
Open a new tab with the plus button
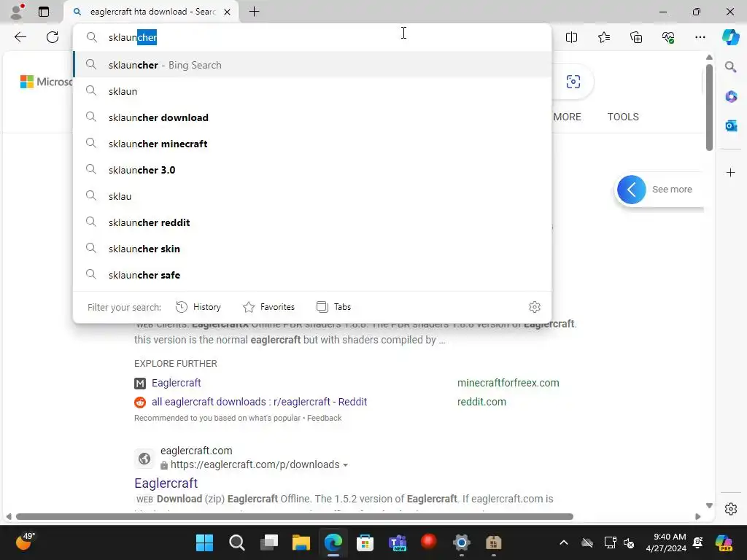255,12
